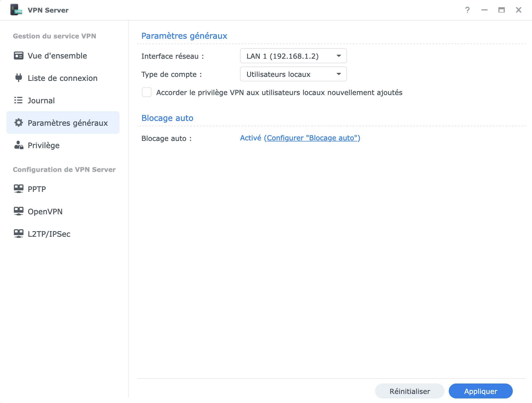Click the Appliquer button
Viewport: 532px width, 403px height.
pyautogui.click(x=481, y=391)
